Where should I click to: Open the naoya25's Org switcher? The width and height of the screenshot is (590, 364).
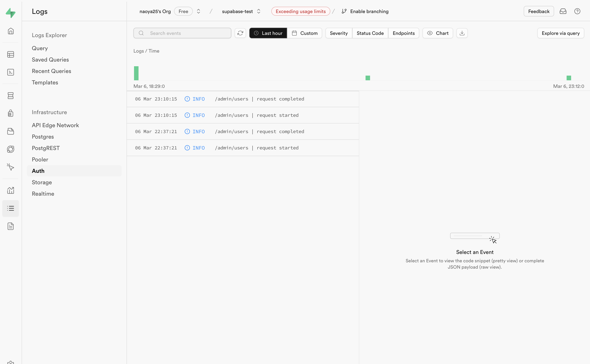tap(155, 11)
